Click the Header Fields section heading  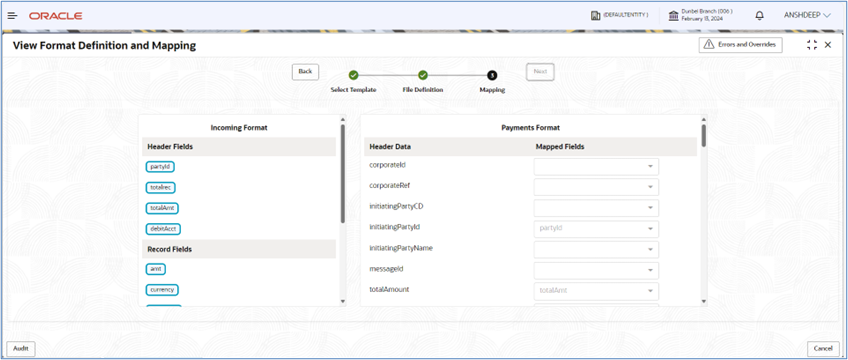click(170, 146)
